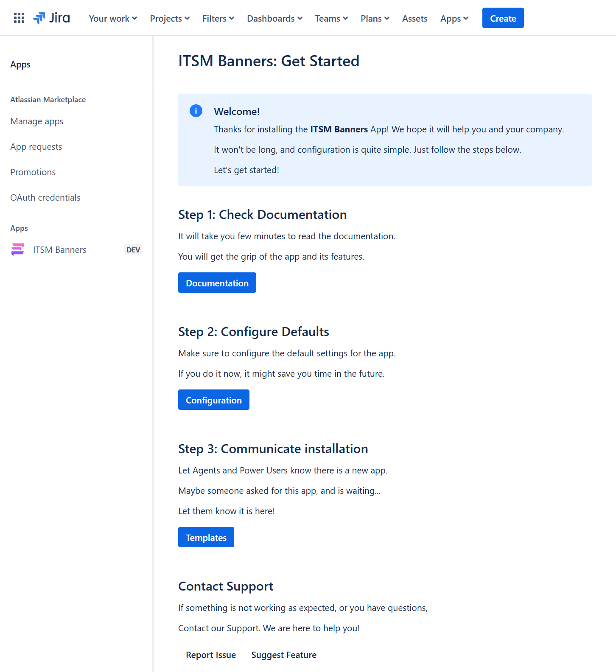The width and height of the screenshot is (616, 672).
Task: Open the Documentation button
Action: (217, 283)
